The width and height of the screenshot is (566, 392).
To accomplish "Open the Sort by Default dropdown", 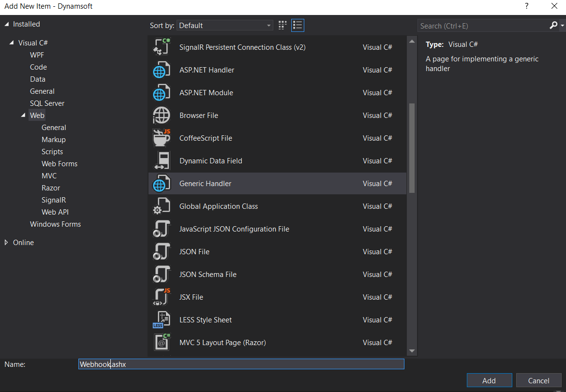I will (x=225, y=26).
